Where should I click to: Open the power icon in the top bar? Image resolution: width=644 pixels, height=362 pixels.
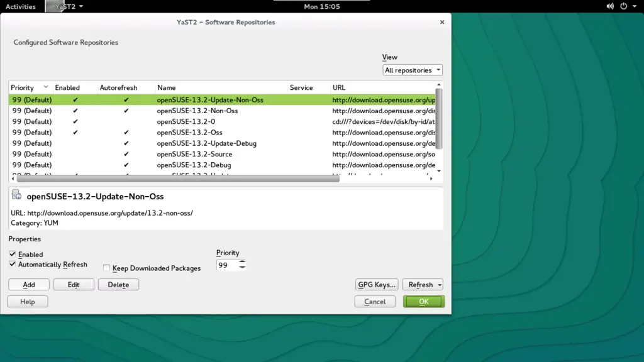point(623,6)
